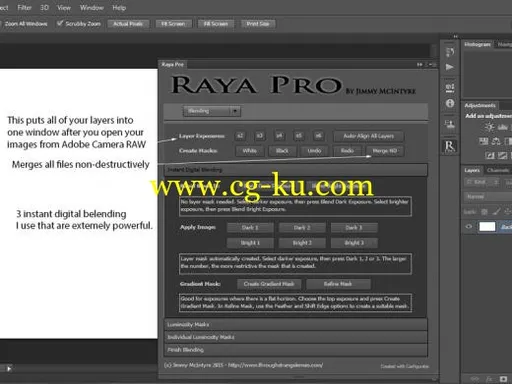This screenshot has width=512, height=384.
Task: Lock transparent pixels in Layers panel
Action: click(x=484, y=212)
